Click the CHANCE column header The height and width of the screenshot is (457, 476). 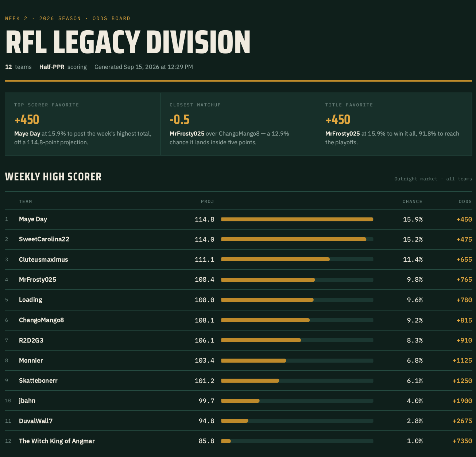(413, 202)
